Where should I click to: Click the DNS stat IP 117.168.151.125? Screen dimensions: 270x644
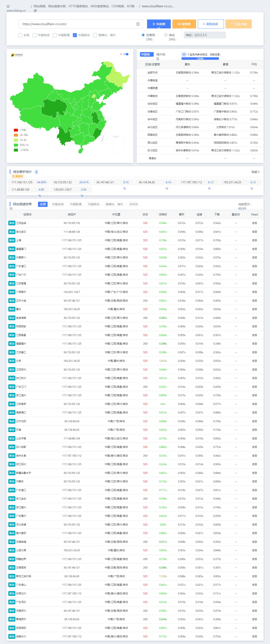pyautogui.click(x=22, y=182)
